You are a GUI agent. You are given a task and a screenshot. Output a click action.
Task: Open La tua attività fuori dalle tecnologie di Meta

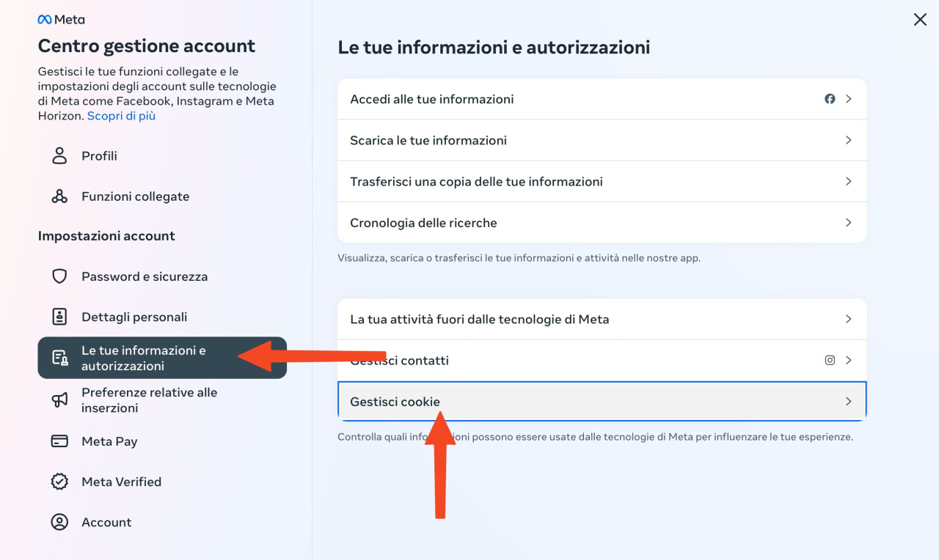[x=602, y=319]
